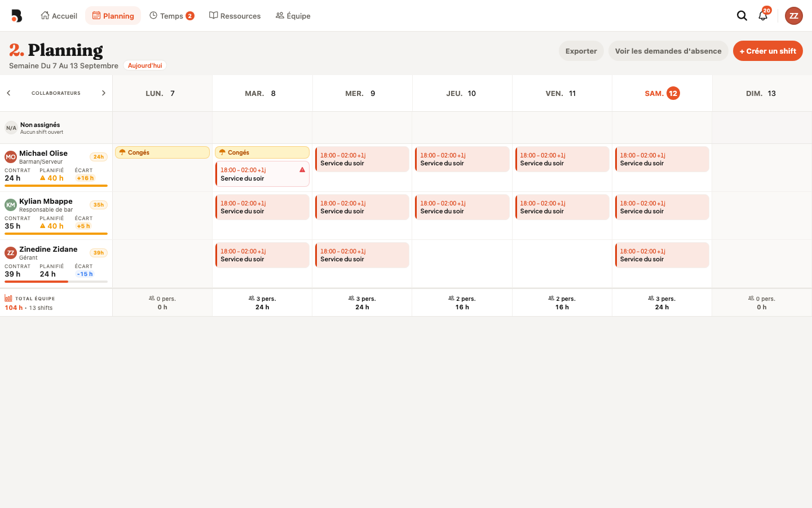Click Zinedine Zidane's hours progress bar

pyautogui.click(x=56, y=282)
